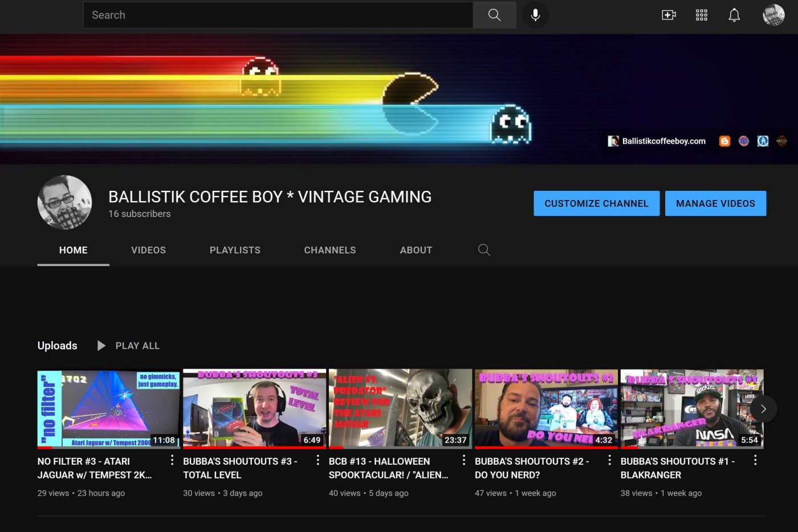
Task: Click the Manage Videos button
Action: [x=715, y=203]
